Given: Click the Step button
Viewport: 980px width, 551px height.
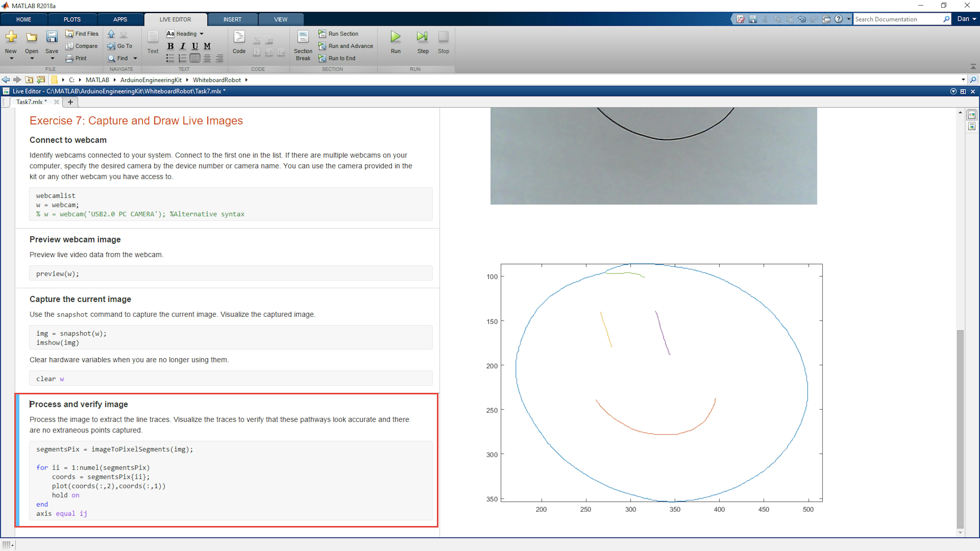Looking at the screenshot, I should coord(423,42).
